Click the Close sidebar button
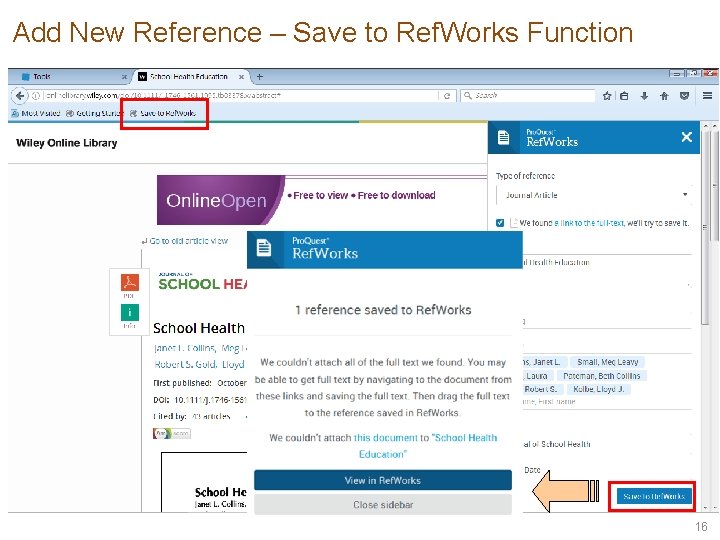 [x=382, y=505]
